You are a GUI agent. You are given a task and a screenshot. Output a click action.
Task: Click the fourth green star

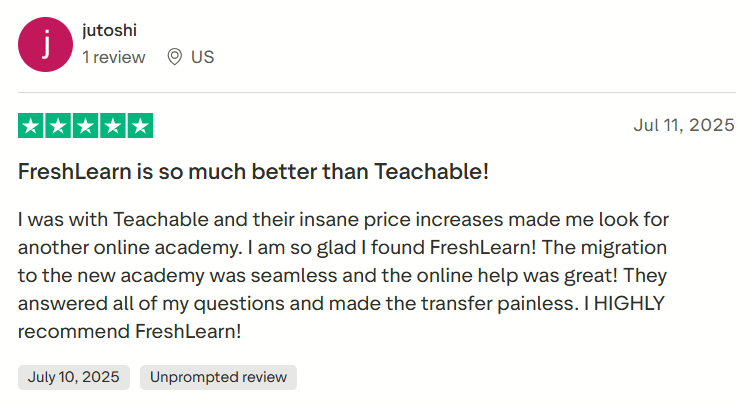(112, 126)
